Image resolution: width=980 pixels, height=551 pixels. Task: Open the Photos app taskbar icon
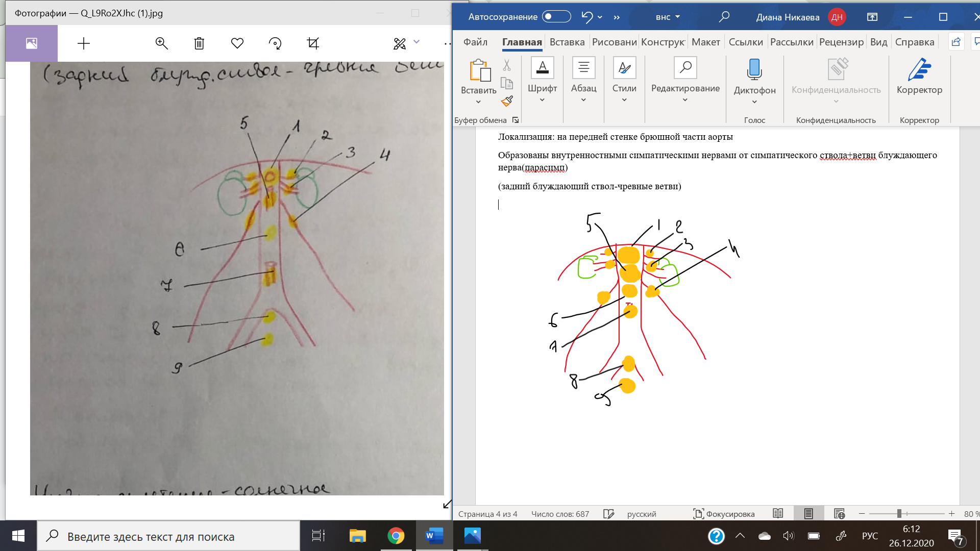click(x=473, y=536)
